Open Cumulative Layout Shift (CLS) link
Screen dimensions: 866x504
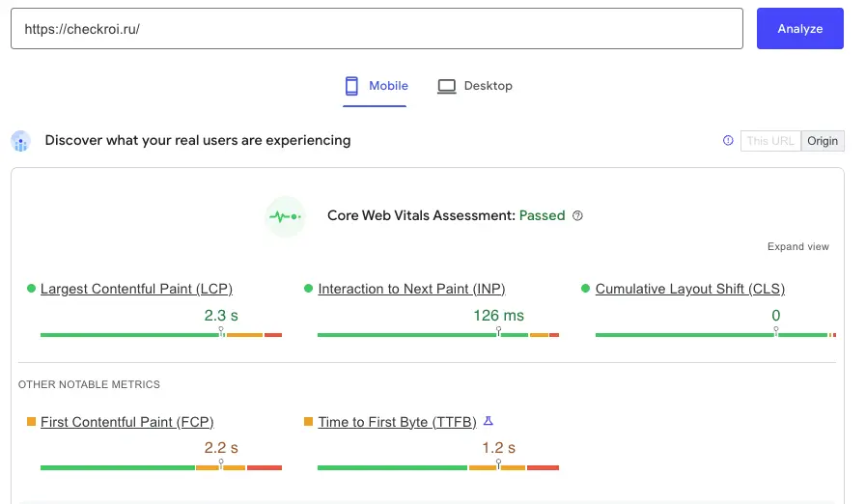(x=690, y=289)
